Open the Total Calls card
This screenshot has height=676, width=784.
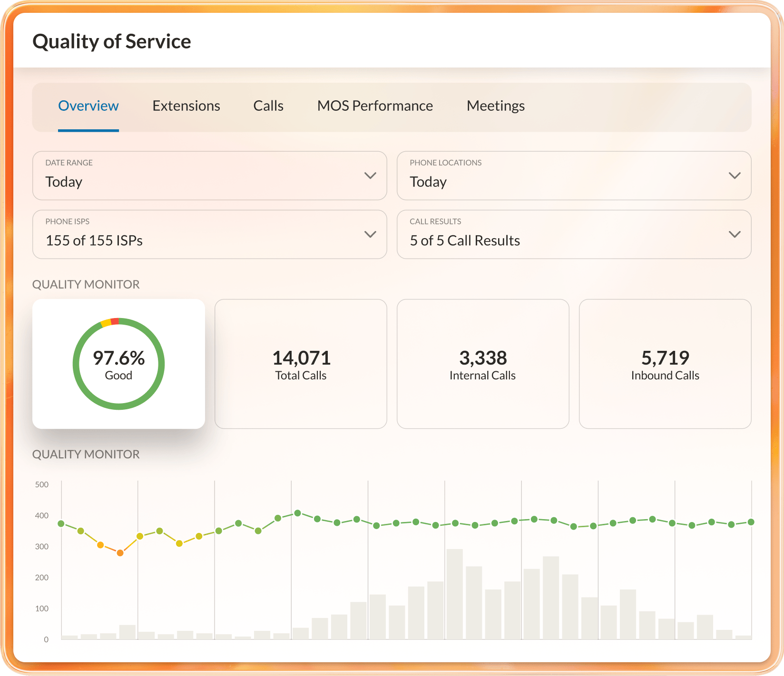point(300,363)
